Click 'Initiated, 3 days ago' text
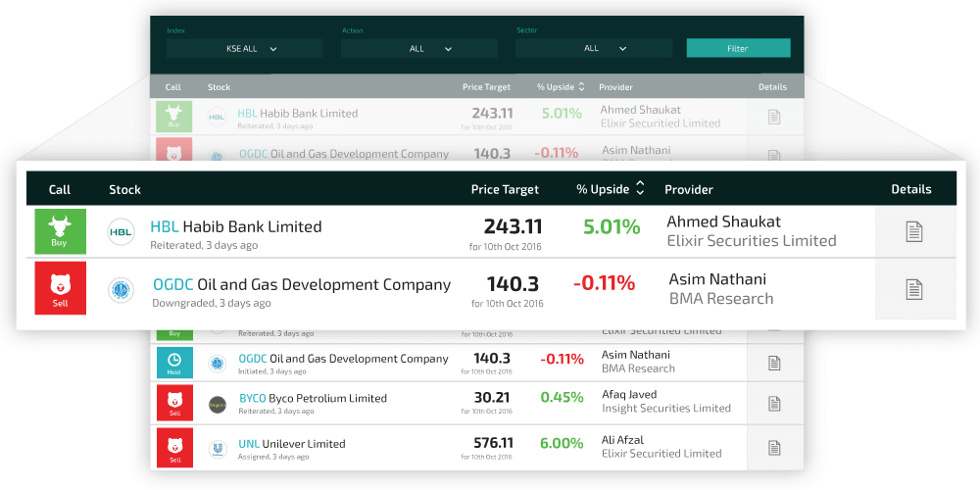This screenshot has width=980, height=490. pos(272,371)
